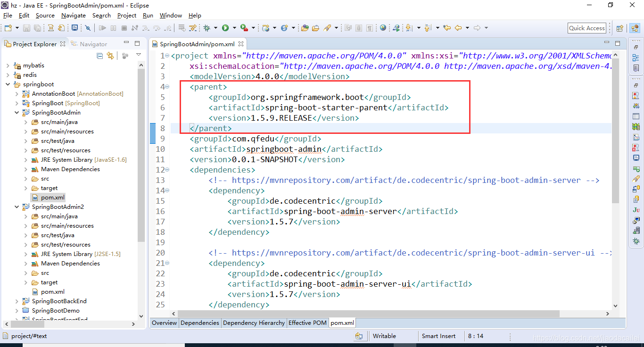Click the Project Explorer vertical scrollbar
Screen dimensions: 644x347
coord(141,156)
